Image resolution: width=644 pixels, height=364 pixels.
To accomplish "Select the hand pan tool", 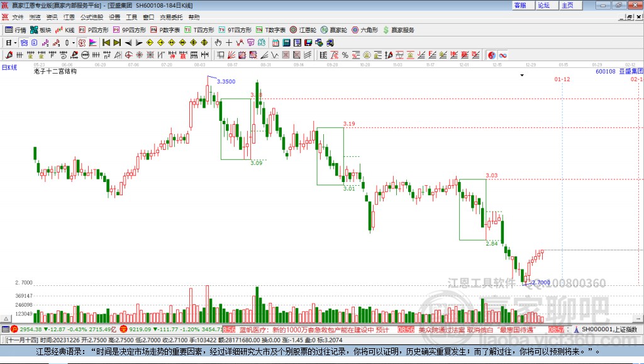I will (218, 43).
